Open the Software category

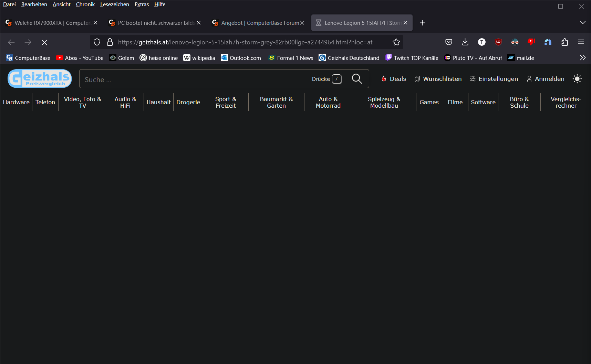483,102
